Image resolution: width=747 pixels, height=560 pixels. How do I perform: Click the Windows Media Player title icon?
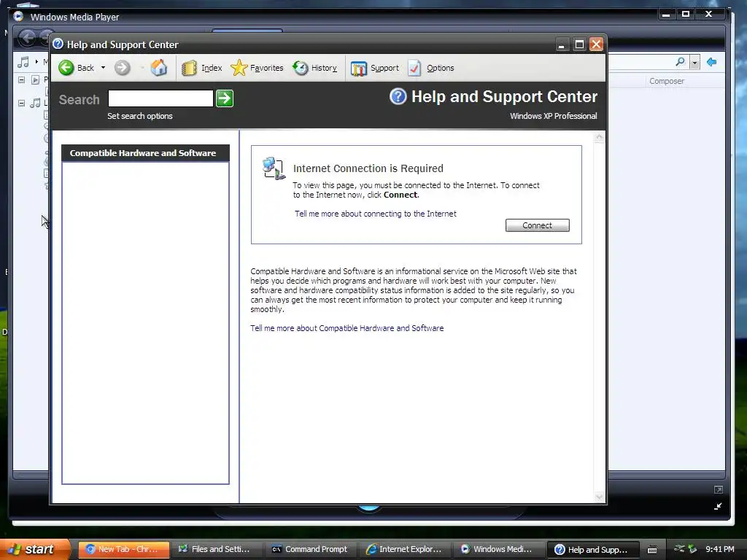click(x=18, y=17)
